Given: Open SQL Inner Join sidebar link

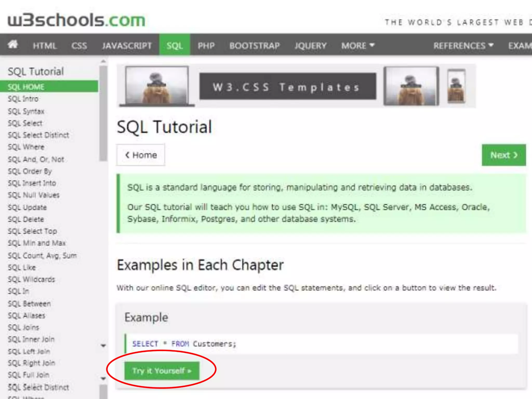Looking at the screenshot, I should click(x=31, y=339).
